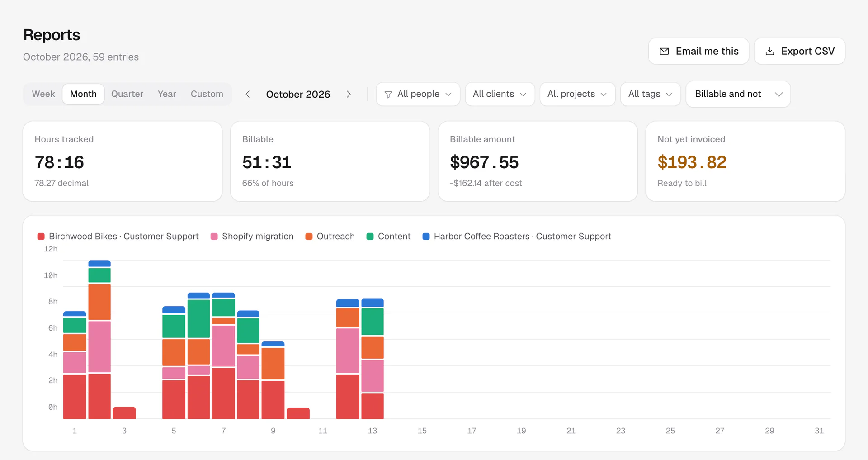Expand the All tags filter
868x460 pixels.
pyautogui.click(x=651, y=94)
